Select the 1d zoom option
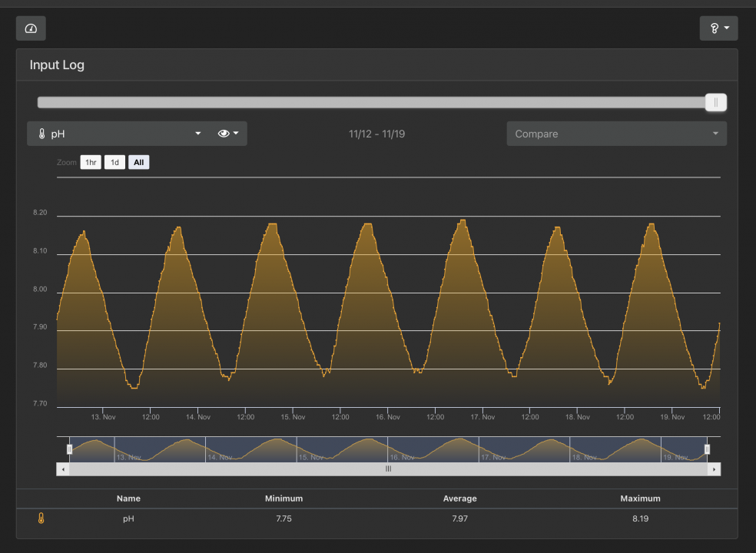Viewport: 756px width, 553px height. 114,162
